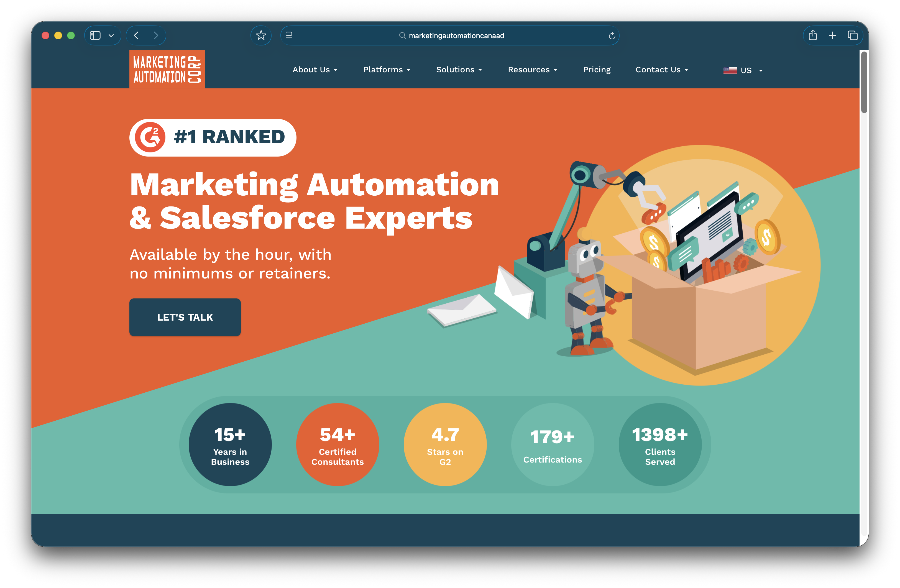The width and height of the screenshot is (900, 588).
Task: Open a new tab with plus icon
Action: coord(832,35)
